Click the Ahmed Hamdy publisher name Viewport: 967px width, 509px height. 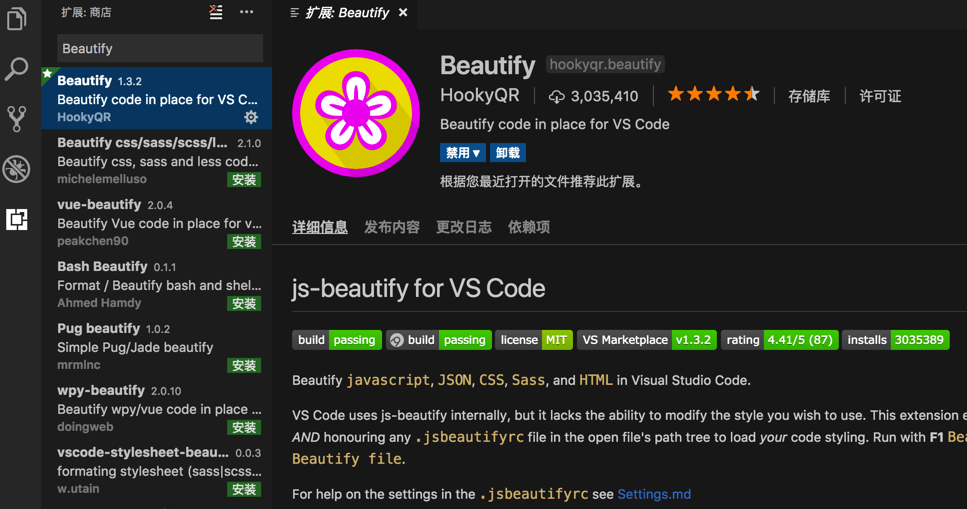(x=99, y=303)
